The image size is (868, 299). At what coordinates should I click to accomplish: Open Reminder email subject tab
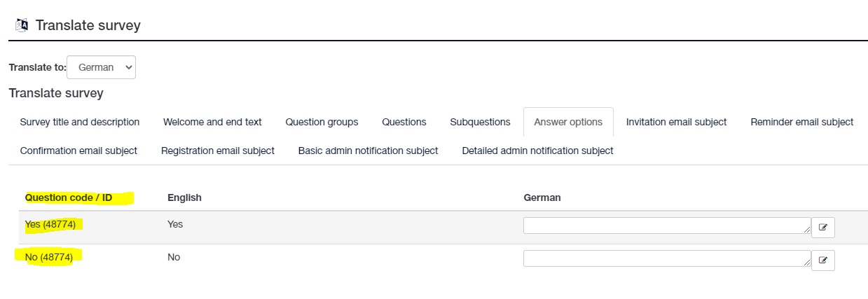(x=801, y=122)
